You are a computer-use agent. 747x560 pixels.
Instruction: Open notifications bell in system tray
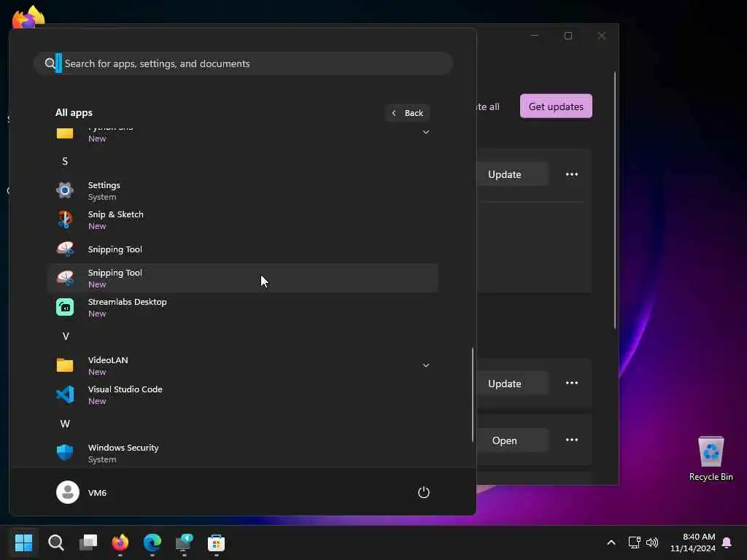coord(727,542)
